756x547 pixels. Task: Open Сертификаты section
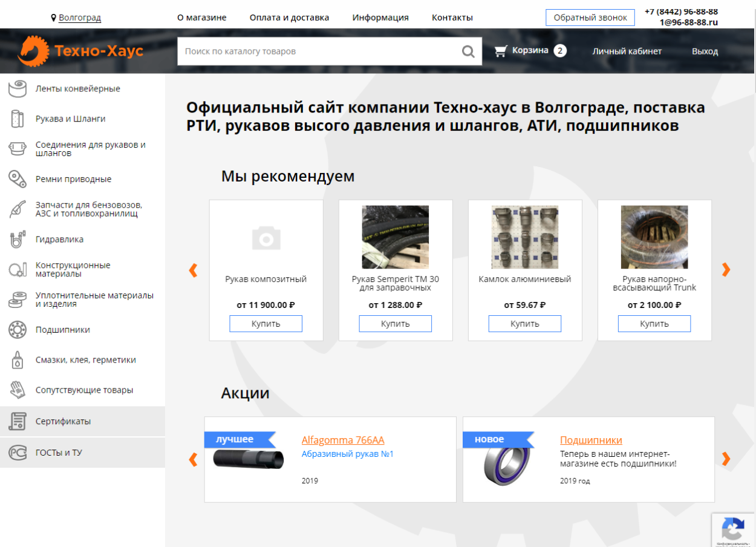click(x=82, y=421)
